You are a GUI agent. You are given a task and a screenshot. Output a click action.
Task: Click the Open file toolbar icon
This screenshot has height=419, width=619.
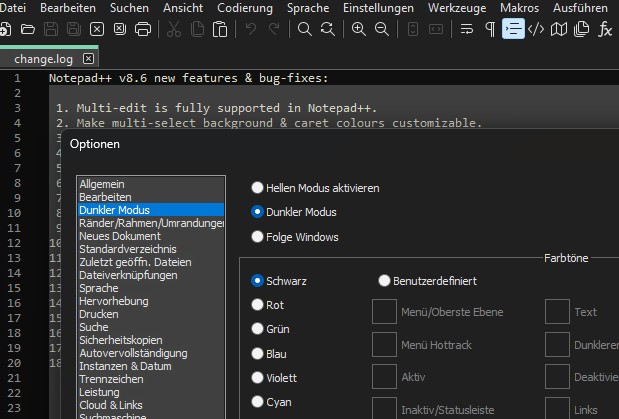coord(27,28)
